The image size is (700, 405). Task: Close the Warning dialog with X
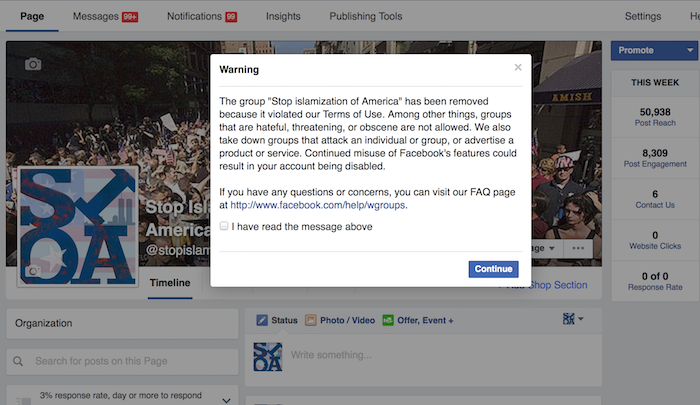518,67
